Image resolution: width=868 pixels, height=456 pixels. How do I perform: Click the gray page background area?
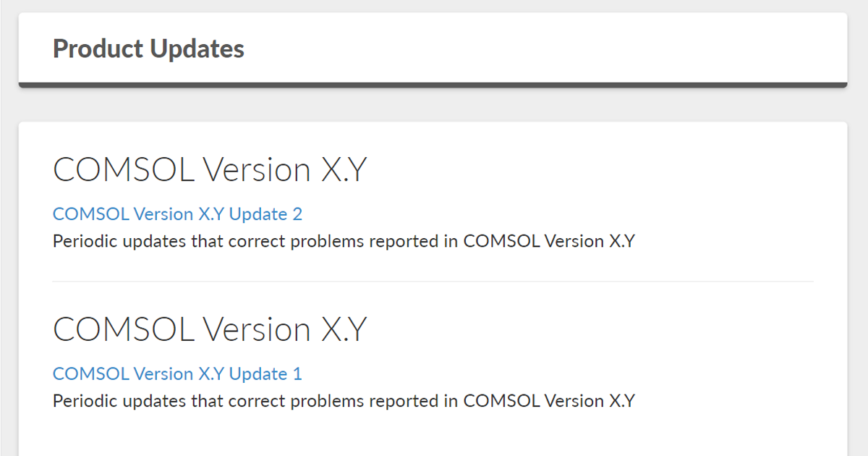point(434,105)
